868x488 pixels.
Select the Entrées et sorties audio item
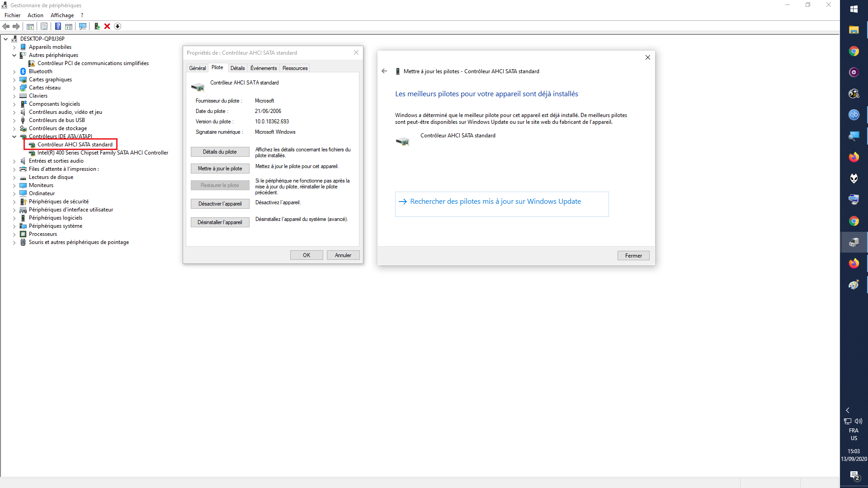coord(56,161)
